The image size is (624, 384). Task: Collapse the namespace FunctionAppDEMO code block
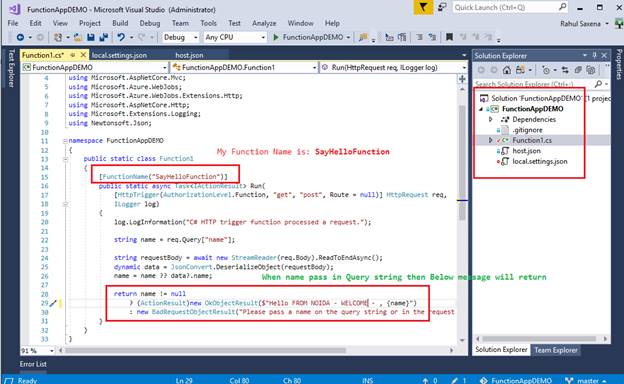[65, 140]
